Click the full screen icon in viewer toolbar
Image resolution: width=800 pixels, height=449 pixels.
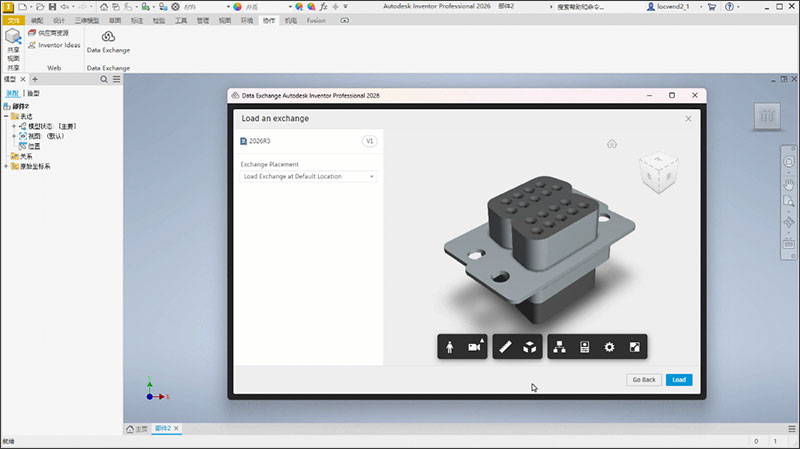coord(634,347)
